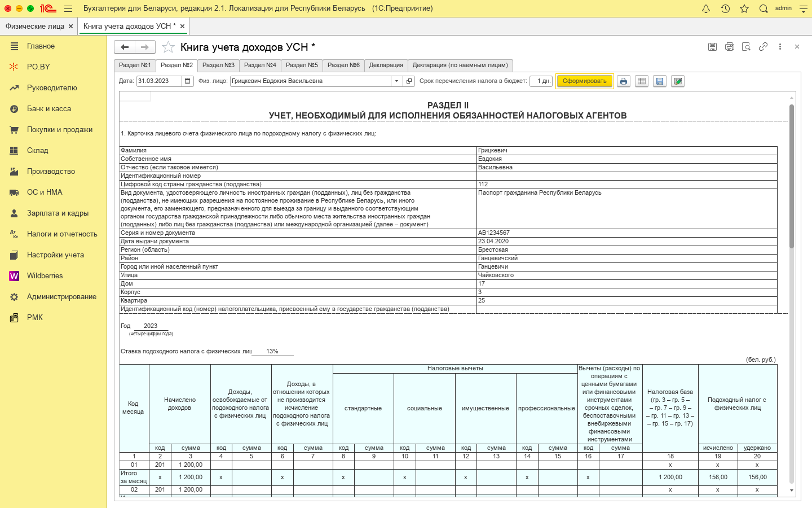
Task: Expand the title bar service menu arrow
Action: (804, 9)
